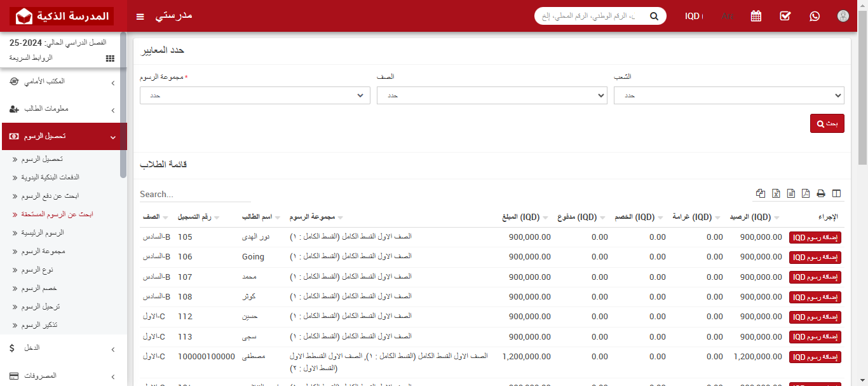Open the معلومات الطالب sidebar menu

(x=64, y=108)
